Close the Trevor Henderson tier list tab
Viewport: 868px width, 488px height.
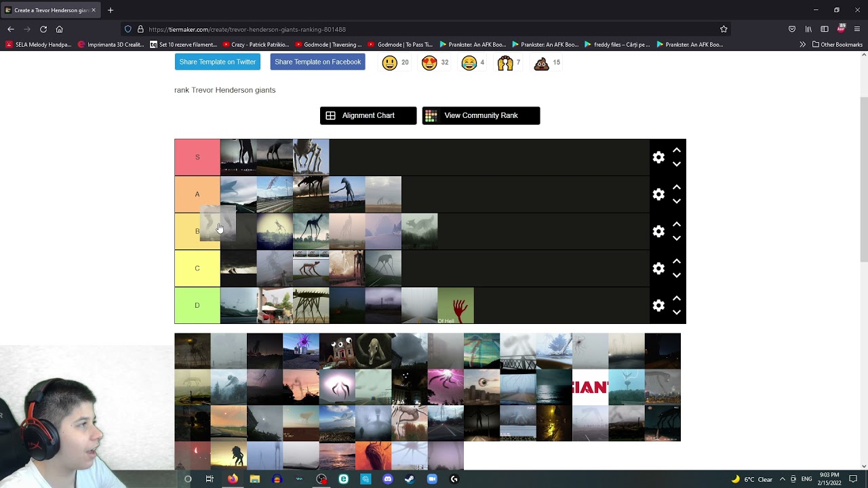(x=94, y=10)
